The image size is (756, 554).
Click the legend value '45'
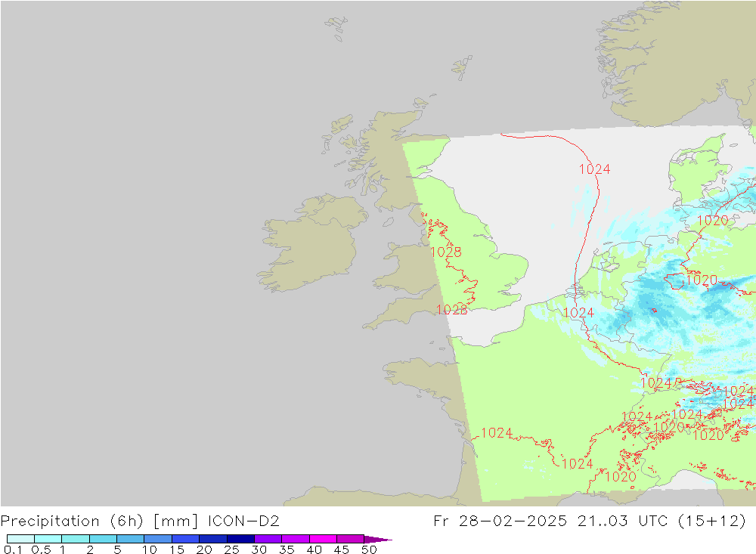(342, 549)
